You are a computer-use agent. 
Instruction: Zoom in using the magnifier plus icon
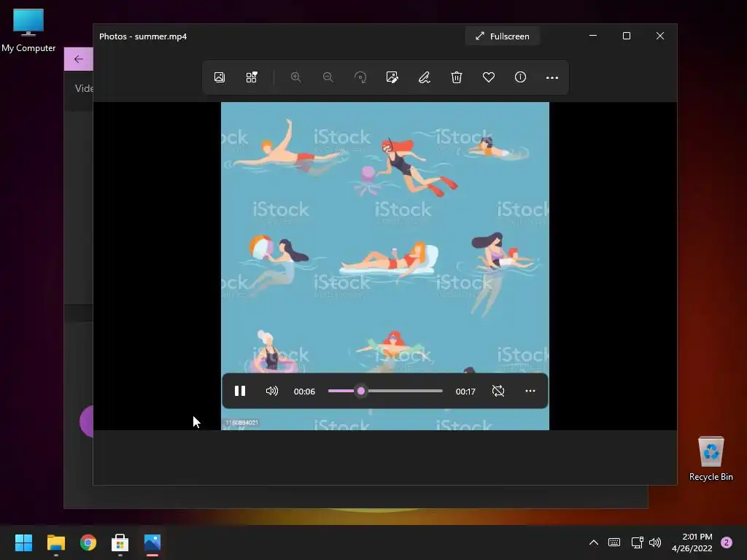[x=296, y=77]
